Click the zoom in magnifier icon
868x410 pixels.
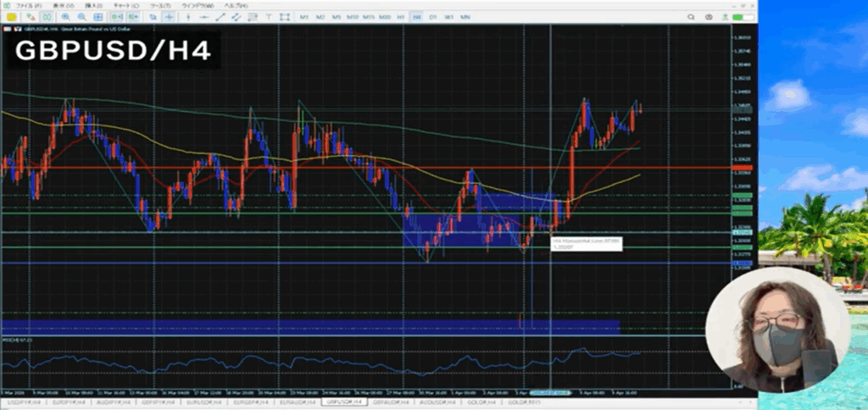point(68,17)
